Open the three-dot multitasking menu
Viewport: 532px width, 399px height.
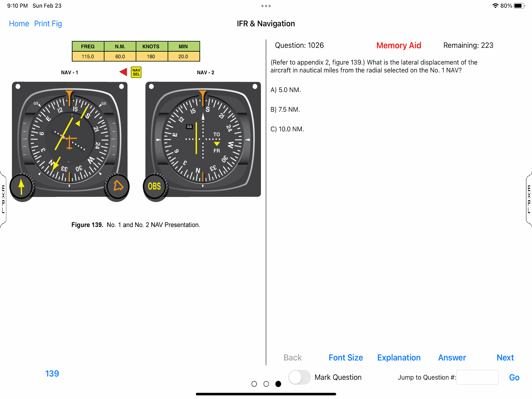pyautogui.click(x=266, y=6)
